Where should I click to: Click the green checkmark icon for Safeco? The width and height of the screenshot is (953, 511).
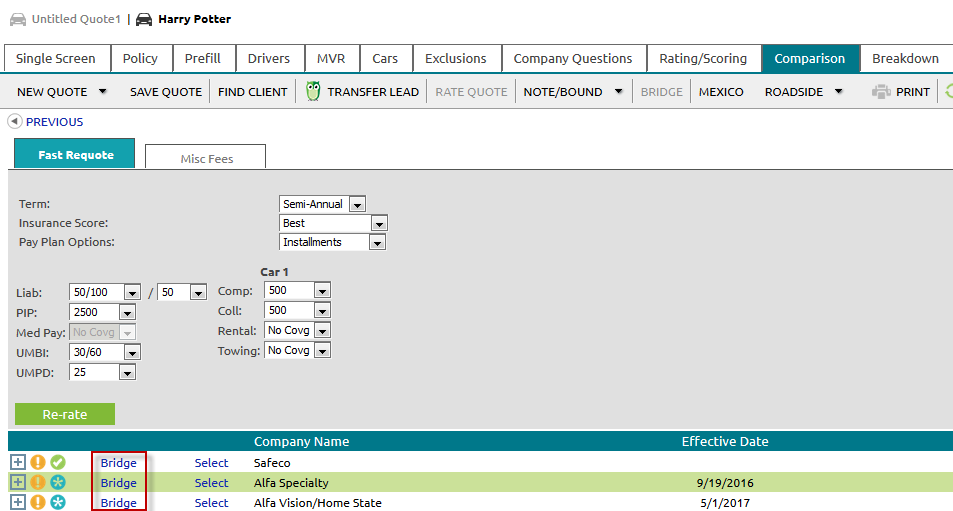[x=58, y=463]
